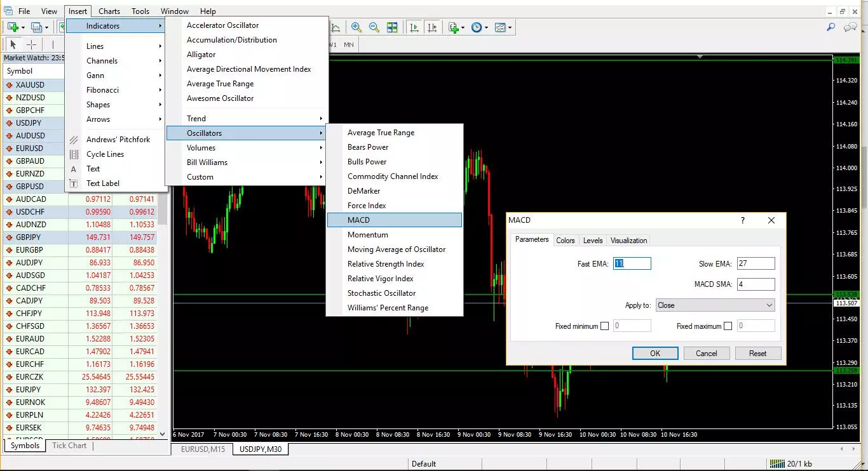Click the New Chart toolbar icon
868x471 pixels.
click(x=13, y=27)
